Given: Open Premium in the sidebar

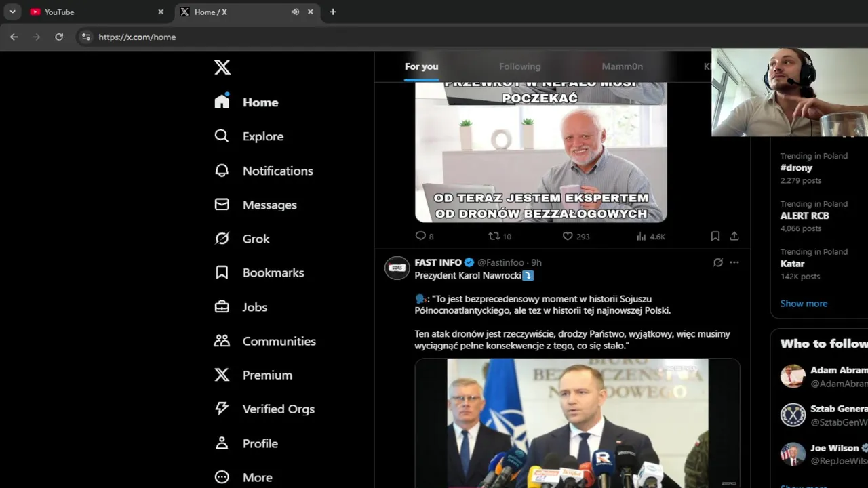Looking at the screenshot, I should click(253, 375).
